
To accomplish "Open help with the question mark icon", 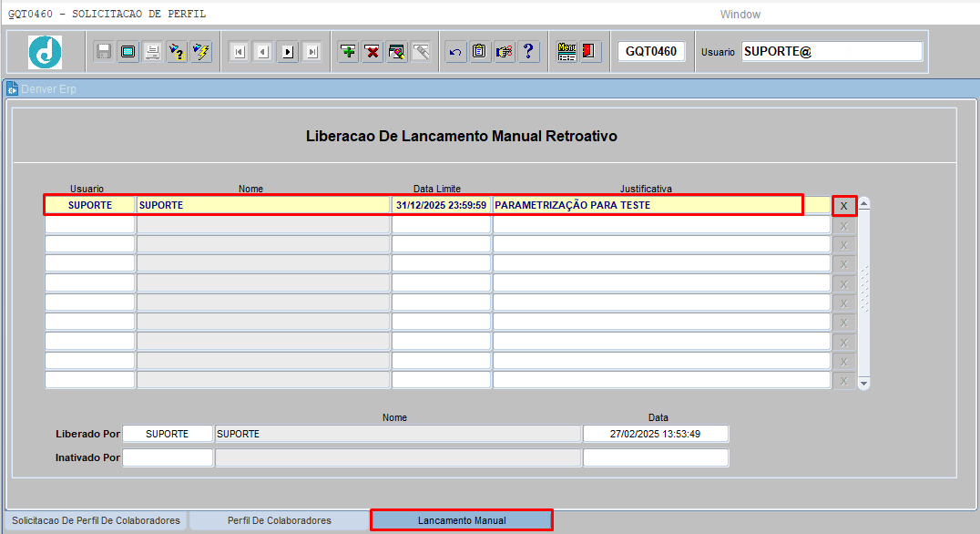I will click(528, 51).
